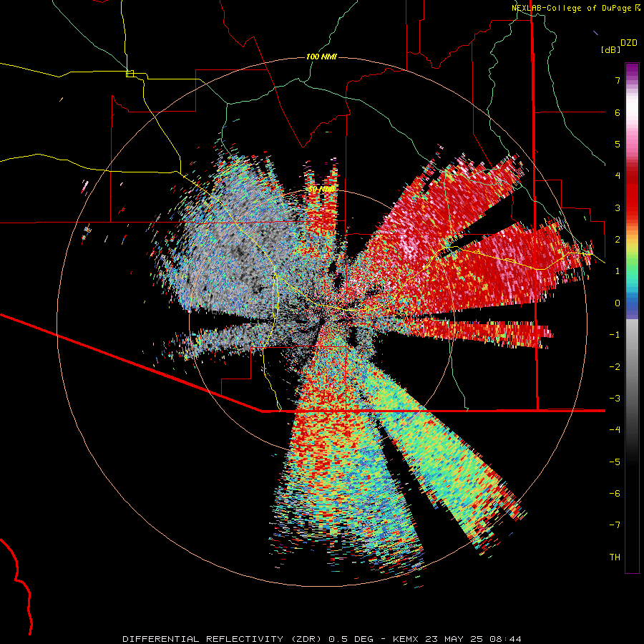Select the -1 tick on color scale
Image resolution: width=644 pixels, height=644 pixels.
(x=615, y=335)
